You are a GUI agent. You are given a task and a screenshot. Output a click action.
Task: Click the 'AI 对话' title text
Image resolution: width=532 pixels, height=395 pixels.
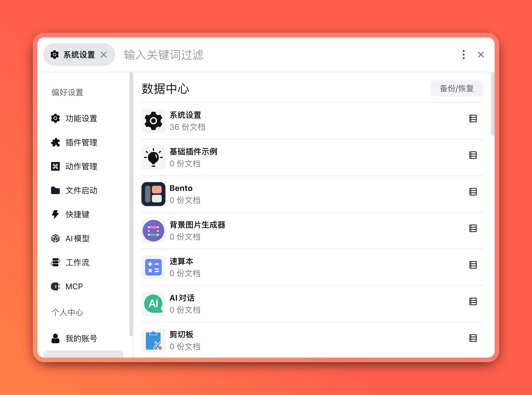pyautogui.click(x=182, y=298)
